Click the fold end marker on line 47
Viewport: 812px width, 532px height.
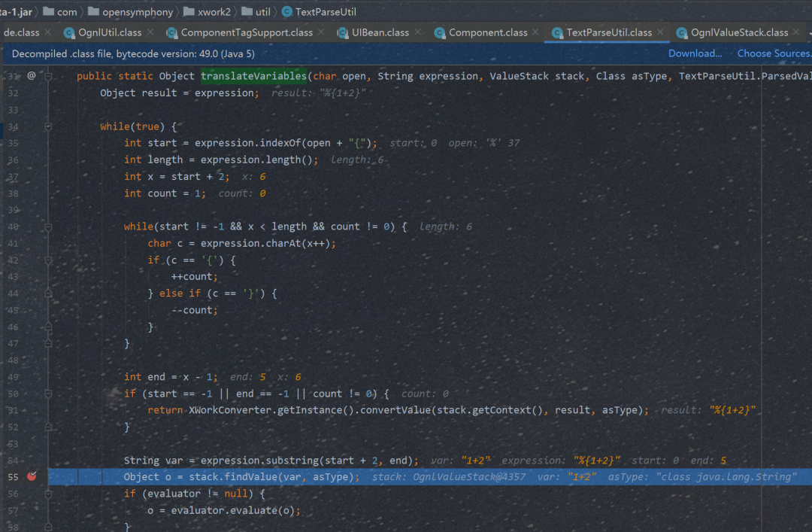(48, 343)
